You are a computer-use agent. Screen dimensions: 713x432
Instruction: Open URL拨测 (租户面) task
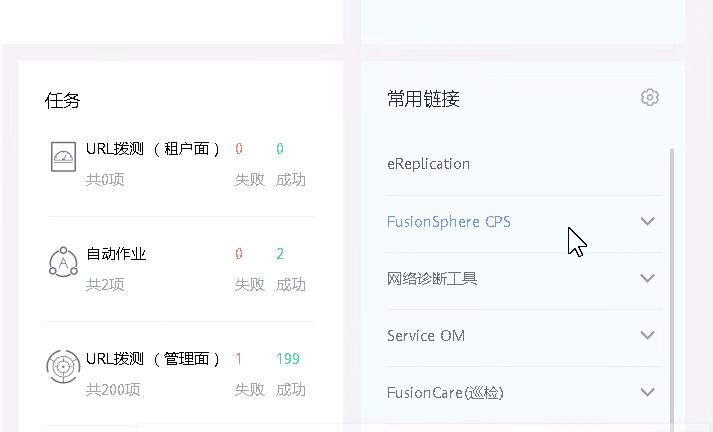(x=153, y=149)
